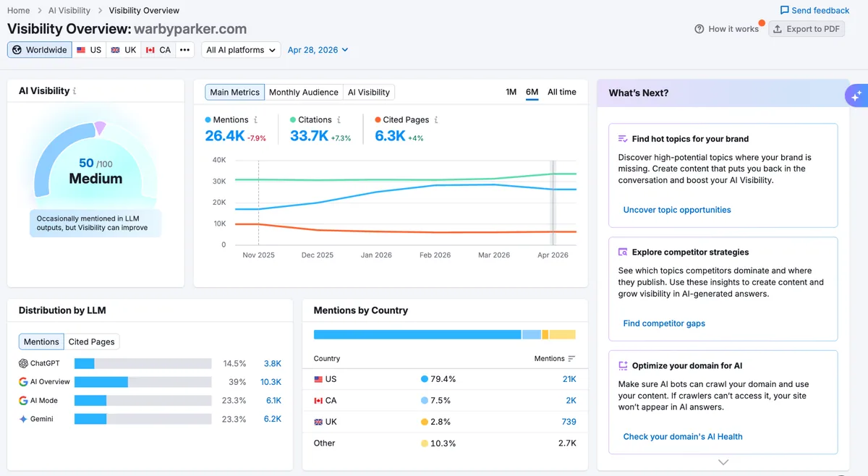
Task: Click Find competitor gaps link
Action: [664, 323]
